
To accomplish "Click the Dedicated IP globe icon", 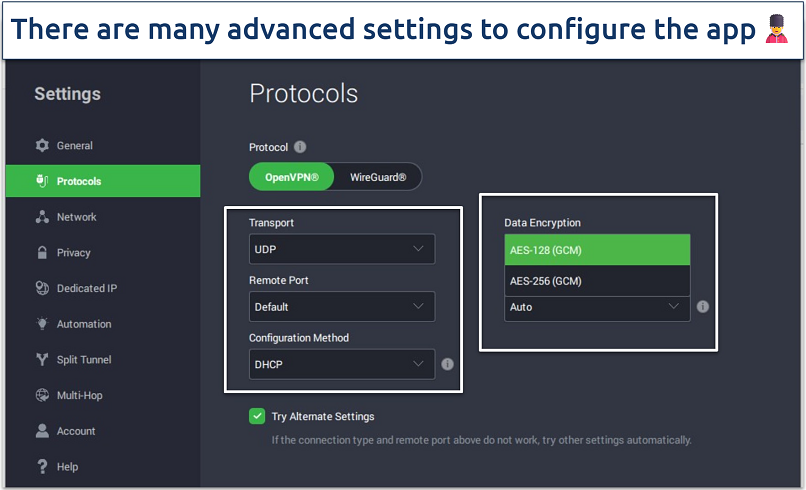I will pos(42,289).
